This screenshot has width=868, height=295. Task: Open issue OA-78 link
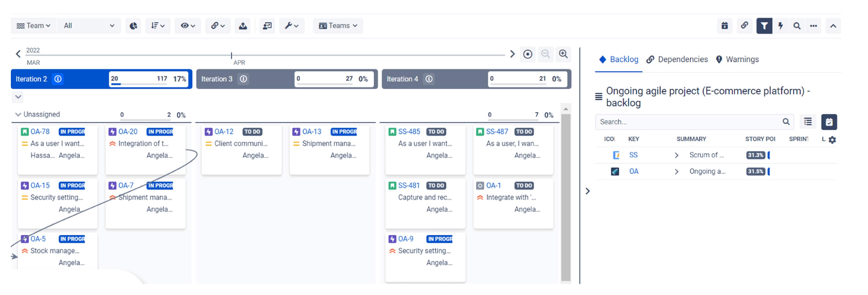(x=40, y=132)
